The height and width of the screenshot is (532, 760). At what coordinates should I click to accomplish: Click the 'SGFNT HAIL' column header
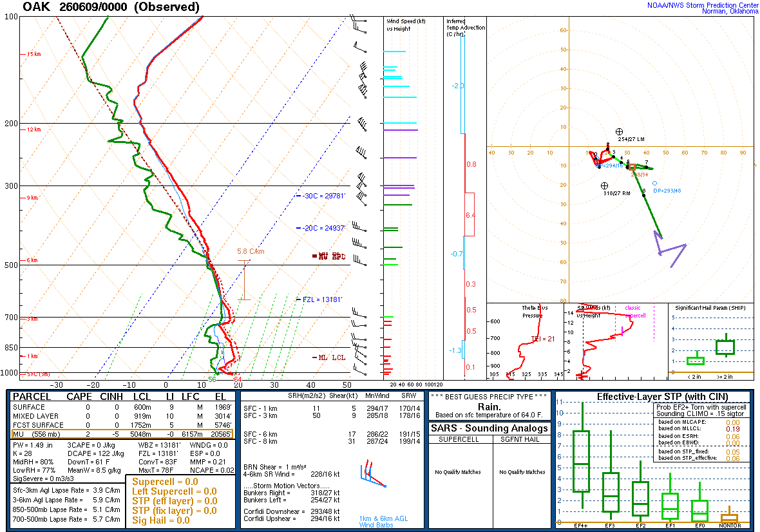point(519,439)
